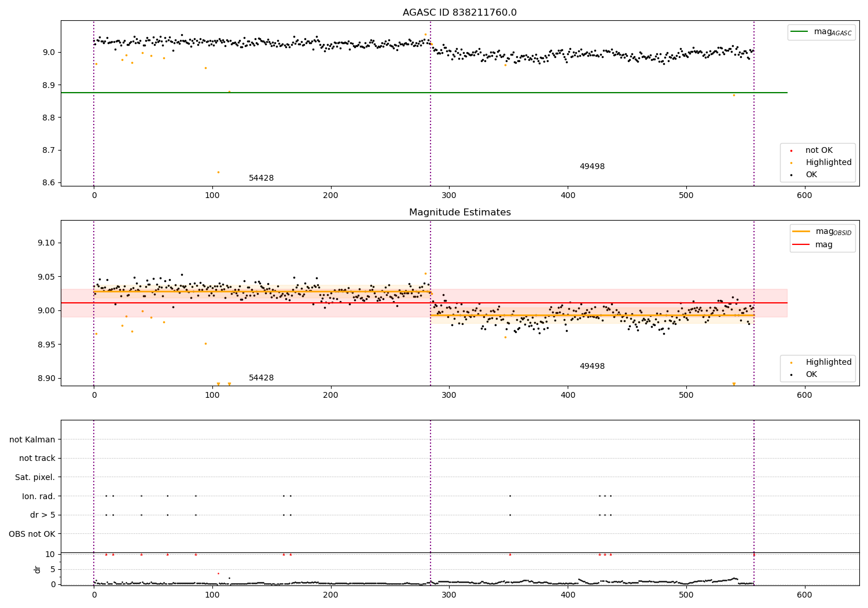Click the 8.6 tick label on top plot
Screen dimensions: 868x608
coord(49,183)
